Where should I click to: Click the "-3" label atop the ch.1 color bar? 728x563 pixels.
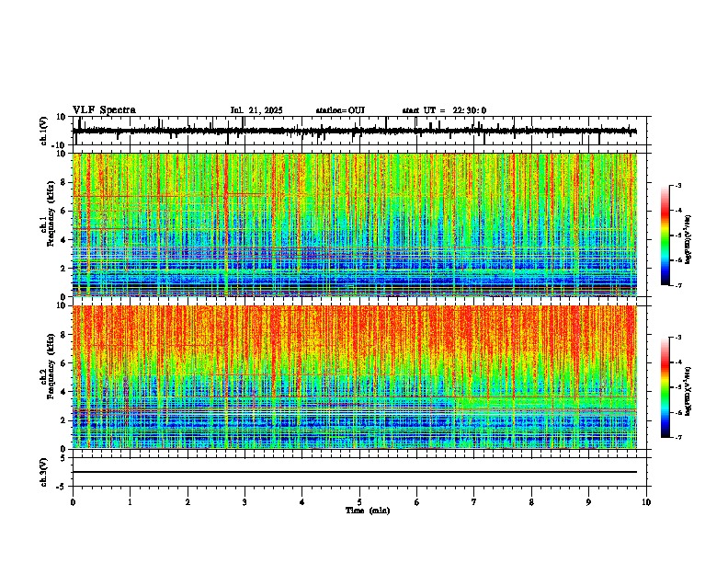click(x=677, y=185)
